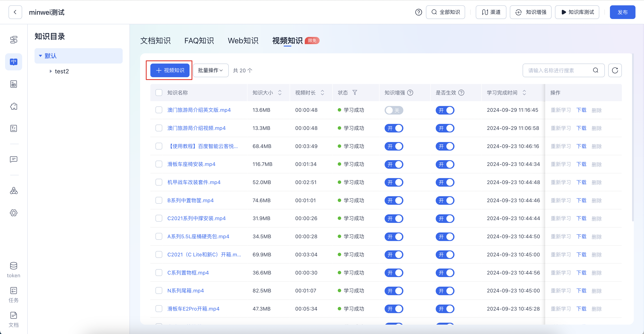Click the 全部知识 search button

445,12
